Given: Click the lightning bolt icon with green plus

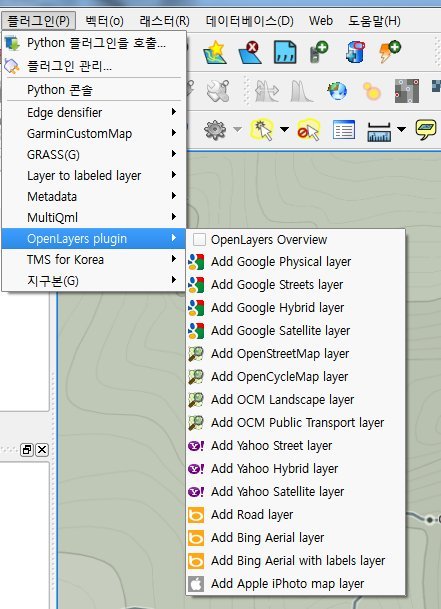Looking at the screenshot, I should coord(390,52).
